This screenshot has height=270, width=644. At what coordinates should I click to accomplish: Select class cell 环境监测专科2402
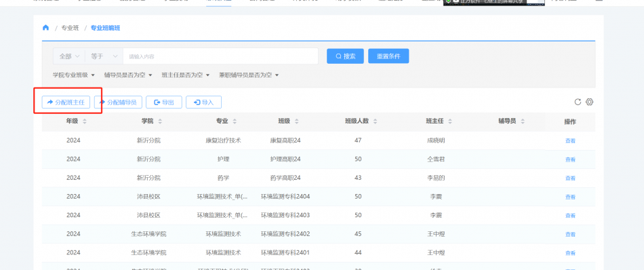pos(285,234)
